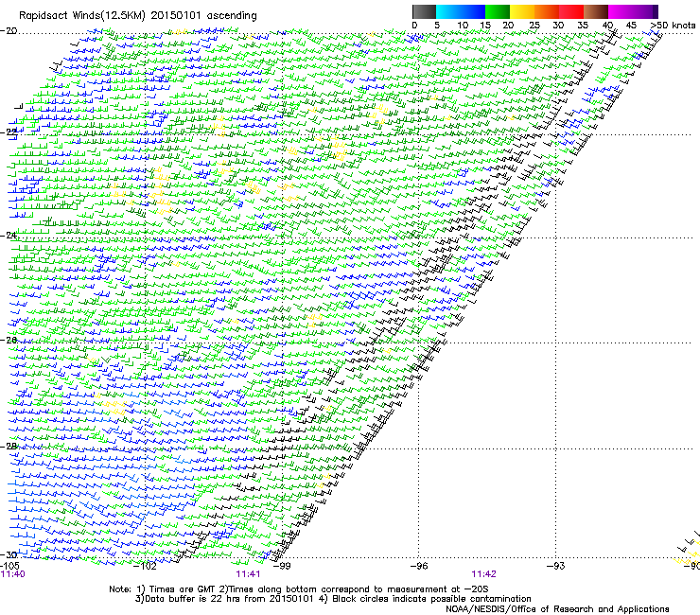Screen dimensions: 700x615
Task: Click the NOAA/NESDIS credit text
Action: click(x=557, y=608)
